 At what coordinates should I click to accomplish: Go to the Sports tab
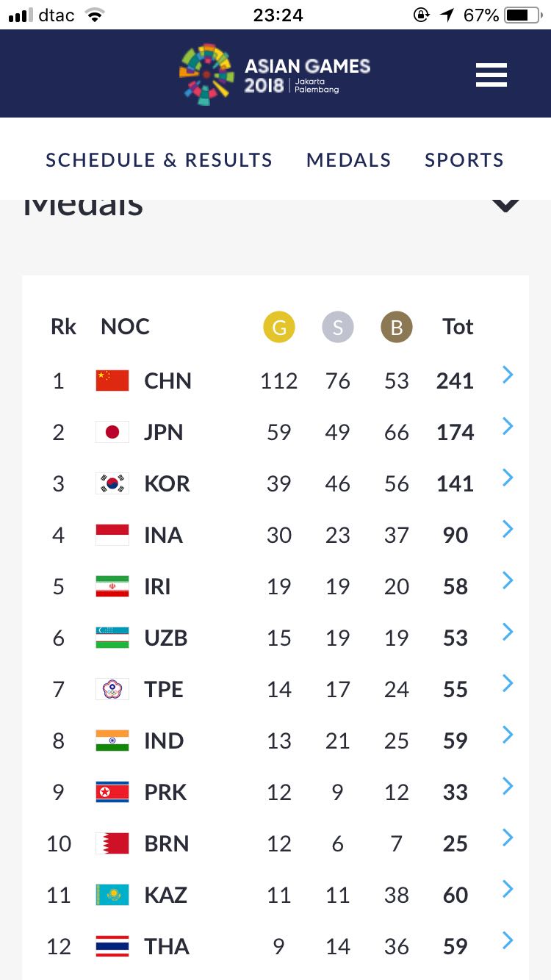click(x=464, y=160)
